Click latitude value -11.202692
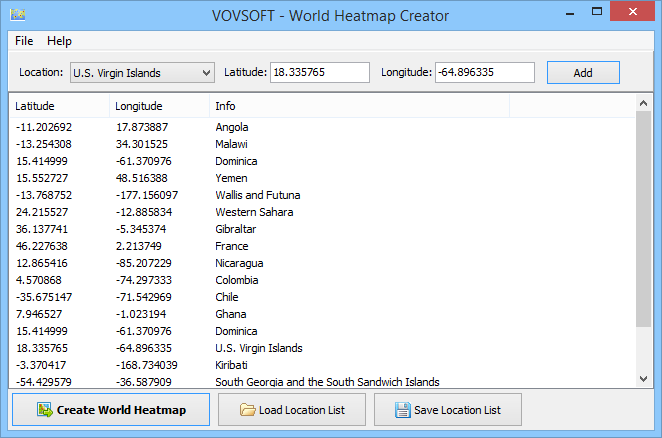The width and height of the screenshot is (662, 438). 44,127
